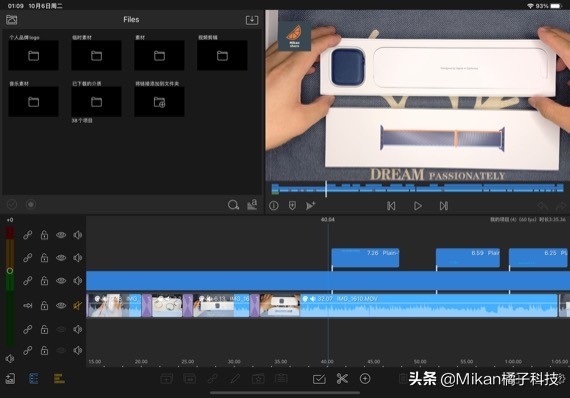Viewport: 570px width, 398px height.
Task: Hide the long blue clip track
Action: point(61,281)
